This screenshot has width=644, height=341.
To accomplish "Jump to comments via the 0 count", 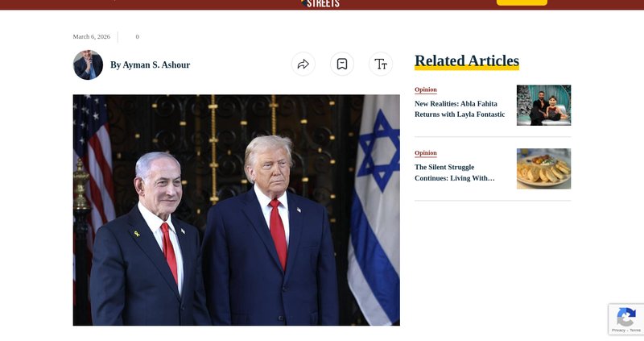I will tap(137, 36).
